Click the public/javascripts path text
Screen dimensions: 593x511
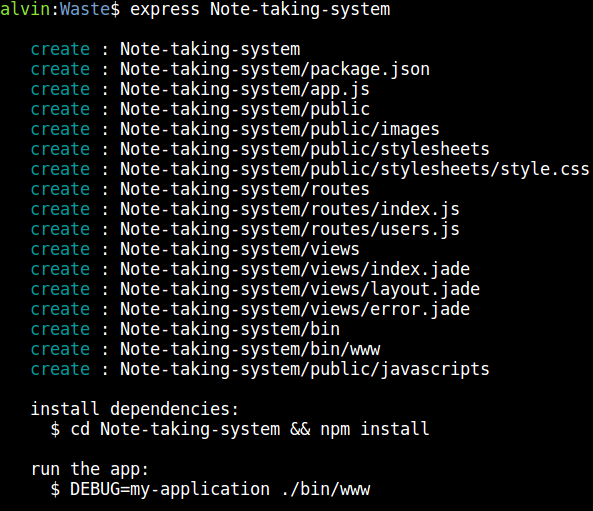400,369
